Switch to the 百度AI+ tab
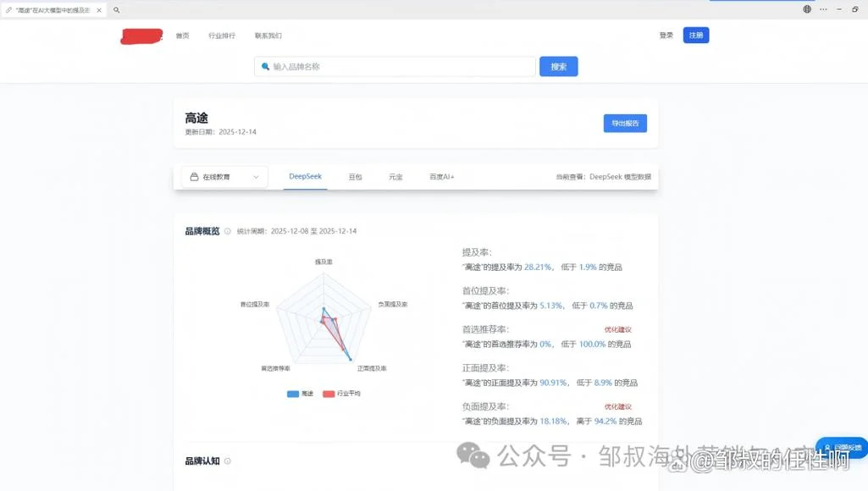The width and height of the screenshot is (868, 491). [x=442, y=177]
